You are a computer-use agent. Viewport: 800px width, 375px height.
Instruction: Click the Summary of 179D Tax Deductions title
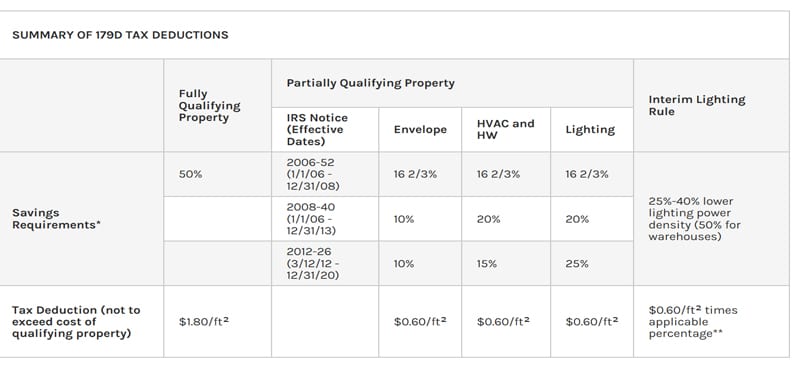pos(120,35)
